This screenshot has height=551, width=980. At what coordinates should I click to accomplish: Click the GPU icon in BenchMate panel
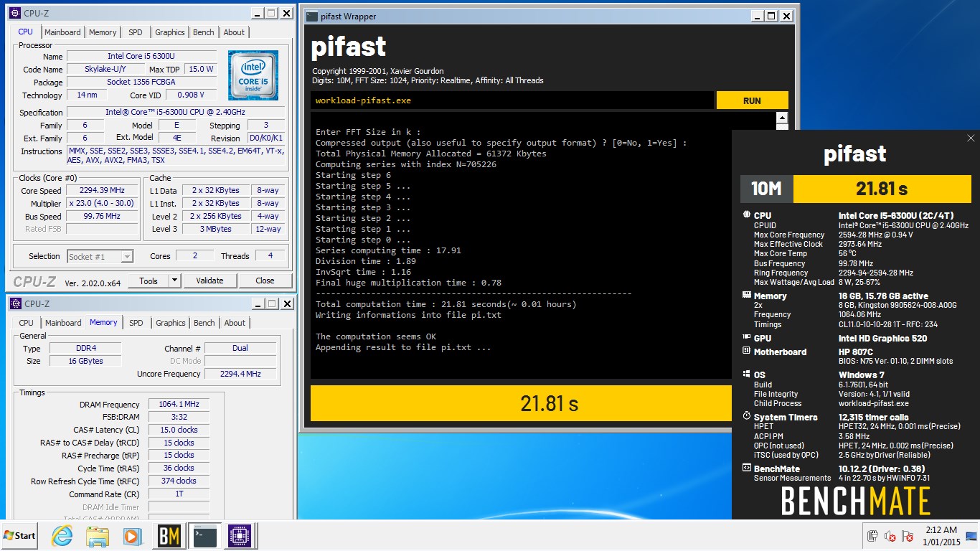coord(747,338)
